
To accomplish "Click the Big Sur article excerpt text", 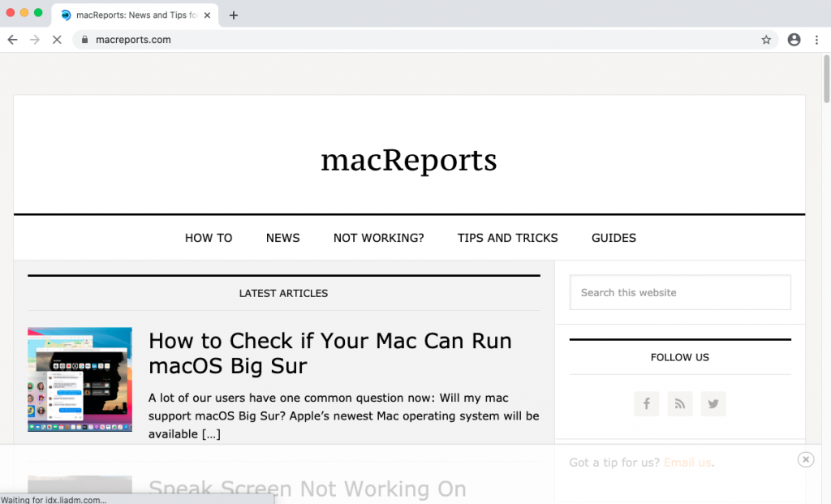I will [344, 416].
